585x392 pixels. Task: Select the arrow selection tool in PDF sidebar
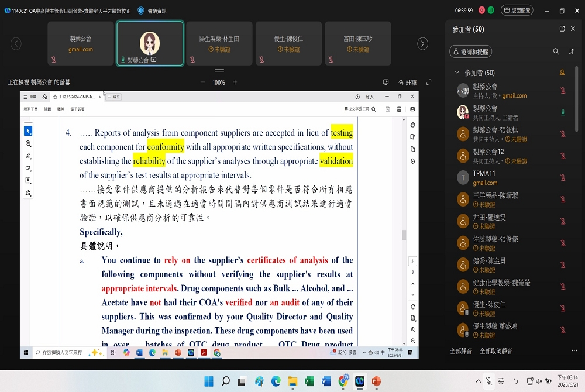point(28,131)
